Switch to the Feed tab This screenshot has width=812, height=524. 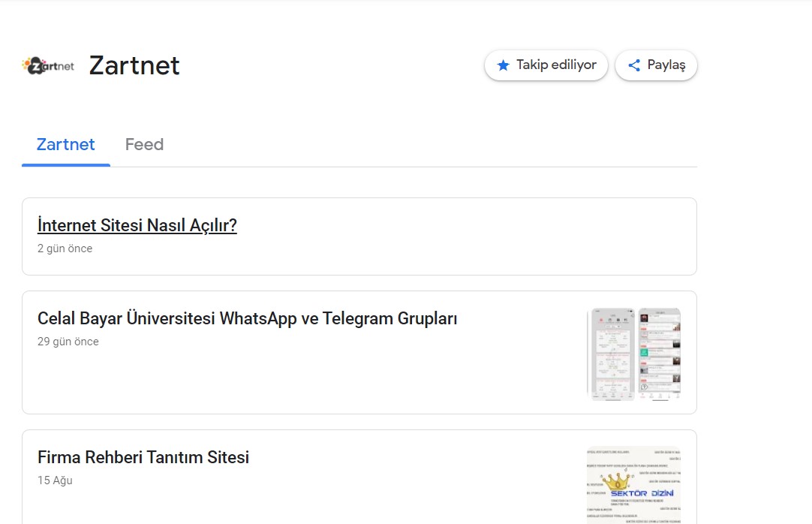145,144
